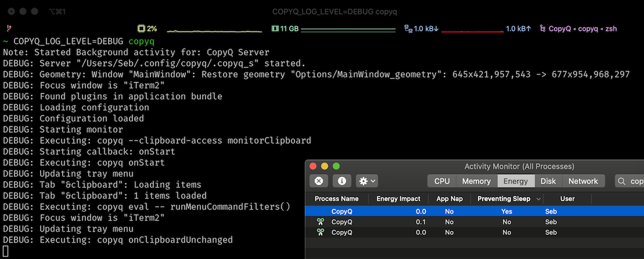Close the Activity Monitor window with the red button

coord(313,166)
